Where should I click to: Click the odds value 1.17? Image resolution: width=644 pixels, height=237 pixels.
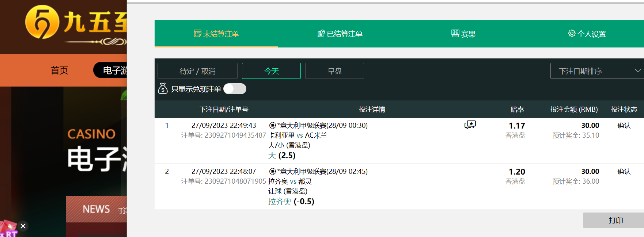pos(517,126)
